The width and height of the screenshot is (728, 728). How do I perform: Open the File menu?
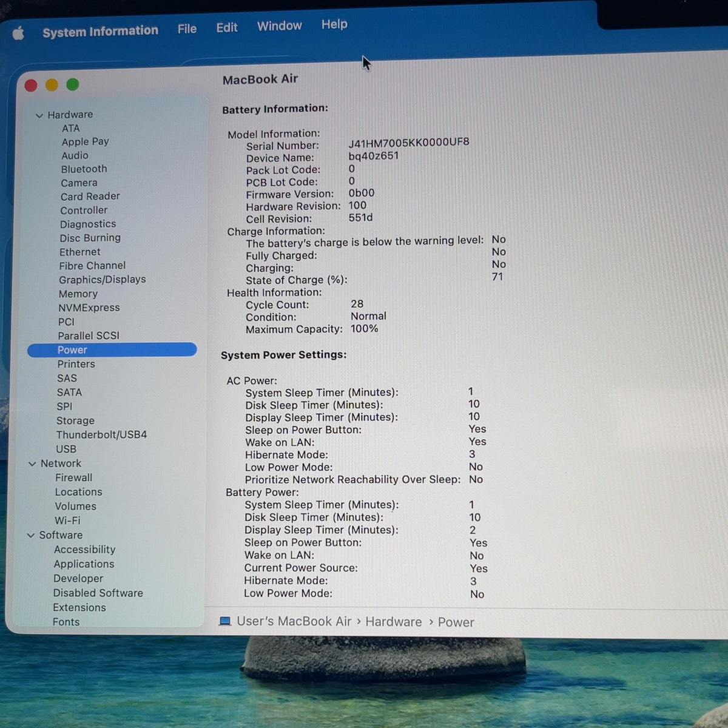coord(187,29)
